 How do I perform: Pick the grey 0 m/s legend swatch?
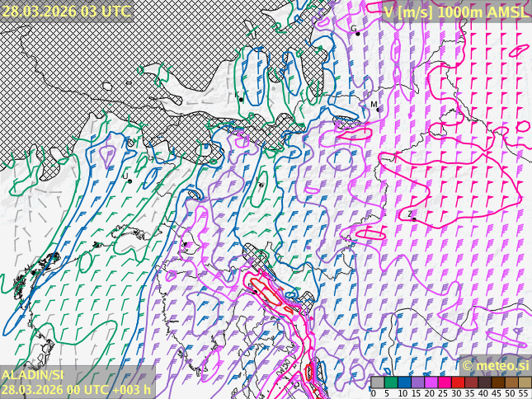tap(377, 383)
